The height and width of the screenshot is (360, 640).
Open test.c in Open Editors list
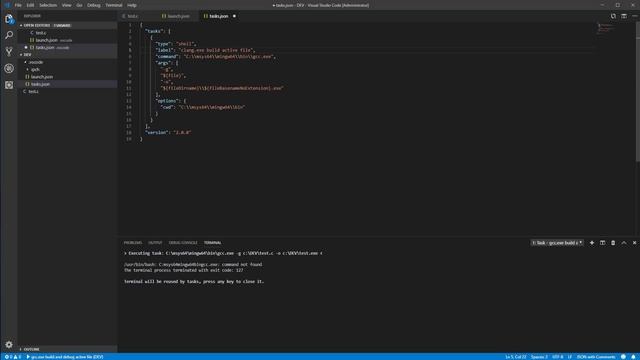click(67, 33)
